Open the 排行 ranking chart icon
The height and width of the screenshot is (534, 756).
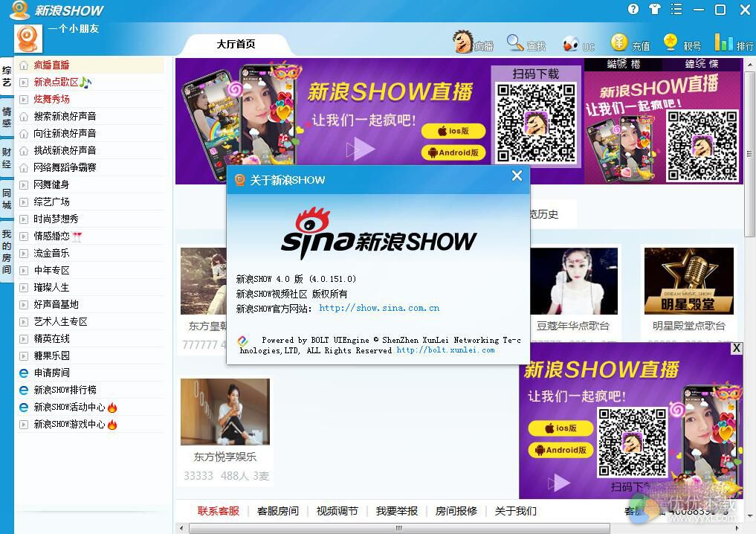pyautogui.click(x=734, y=43)
